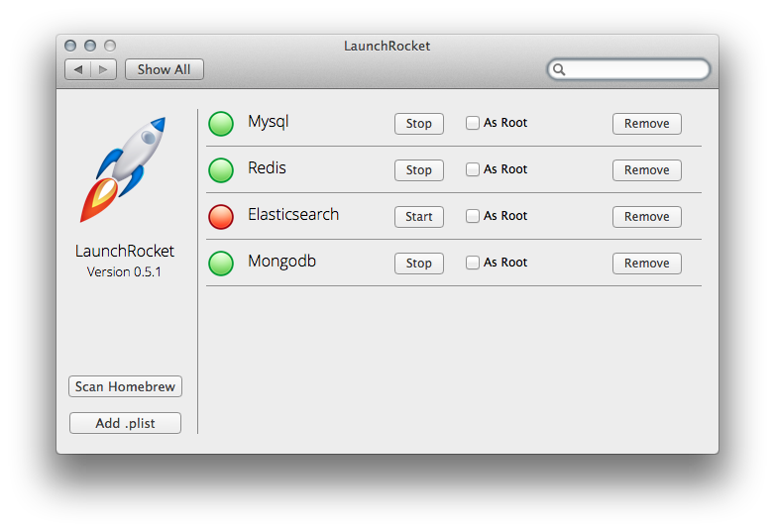Click the Scan Homebrew button
The height and width of the screenshot is (532, 775).
pos(125,386)
